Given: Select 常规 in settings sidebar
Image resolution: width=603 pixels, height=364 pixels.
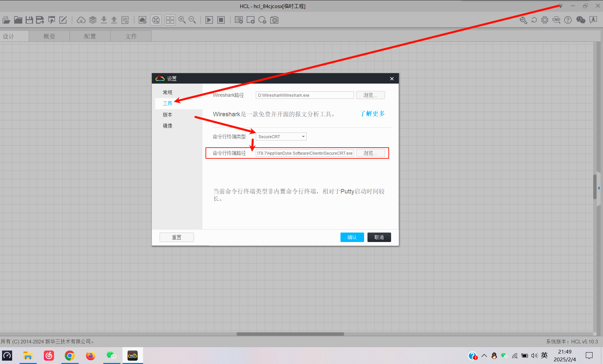Looking at the screenshot, I should [168, 92].
